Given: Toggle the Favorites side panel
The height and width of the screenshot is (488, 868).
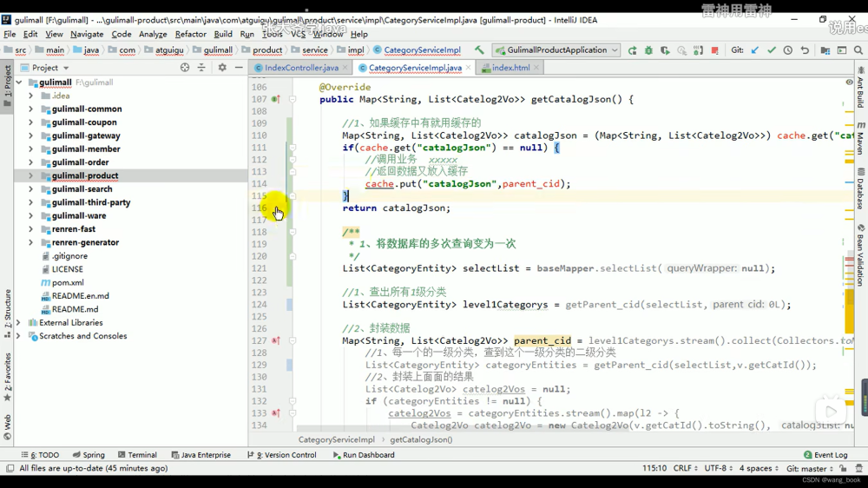Looking at the screenshot, I should [7, 377].
